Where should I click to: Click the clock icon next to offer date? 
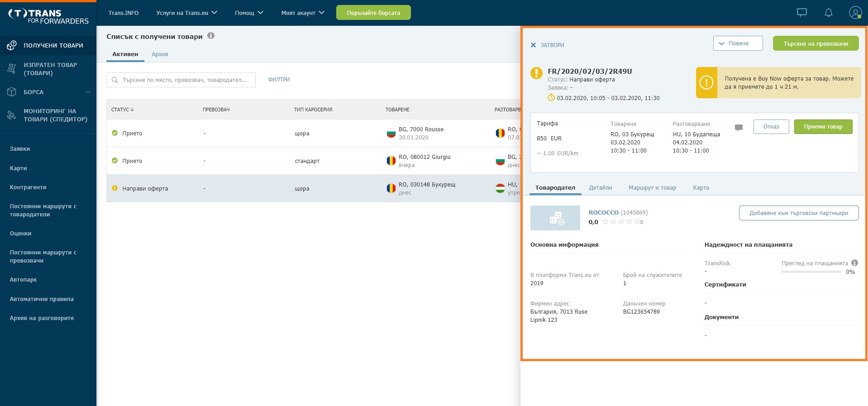[551, 97]
